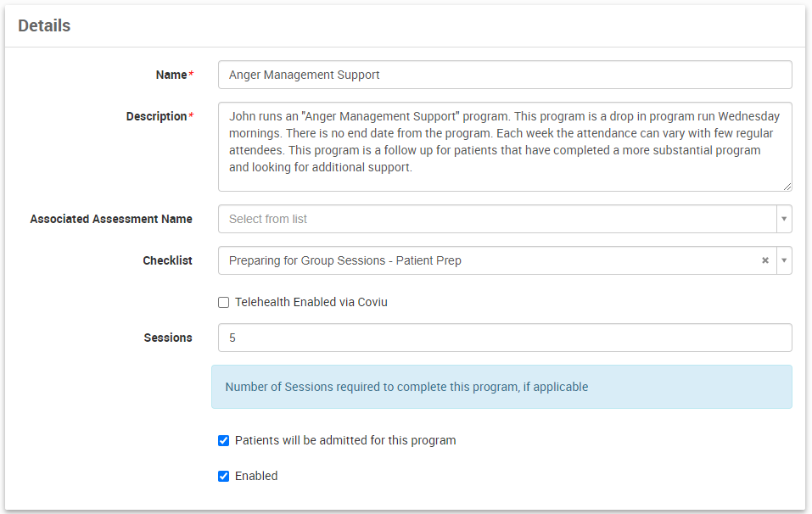
Task: Click the 'Details' panel heading
Action: pyautogui.click(x=44, y=25)
